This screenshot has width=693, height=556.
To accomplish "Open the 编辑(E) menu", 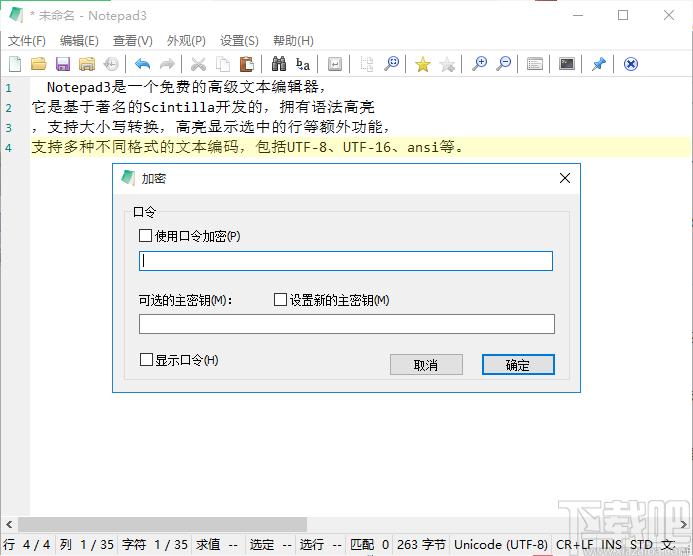I will [79, 41].
